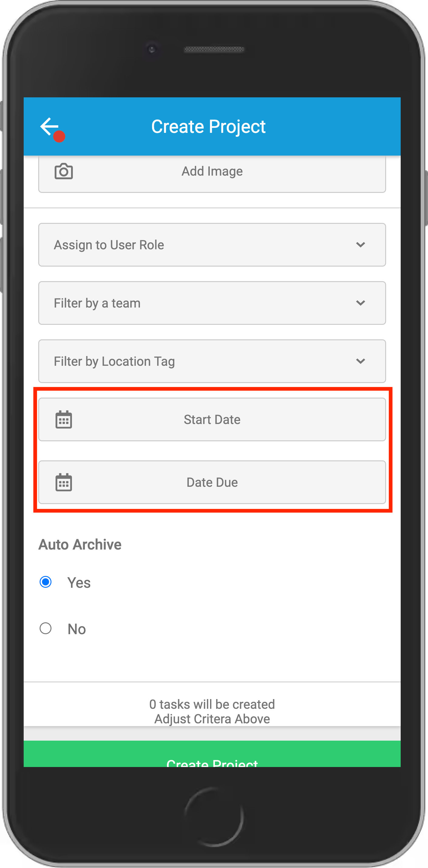Click the '0 tasks will be created' text
428x868 pixels.
(212, 704)
